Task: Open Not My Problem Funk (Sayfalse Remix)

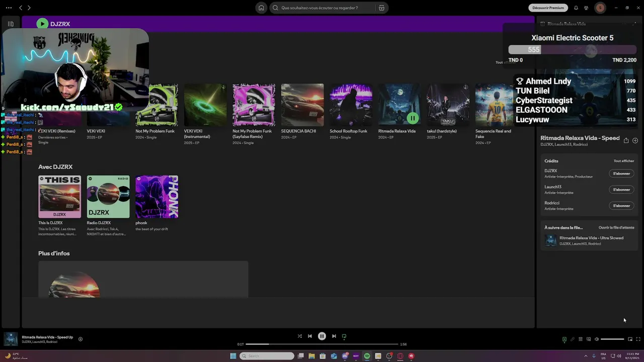Action: coord(254,105)
